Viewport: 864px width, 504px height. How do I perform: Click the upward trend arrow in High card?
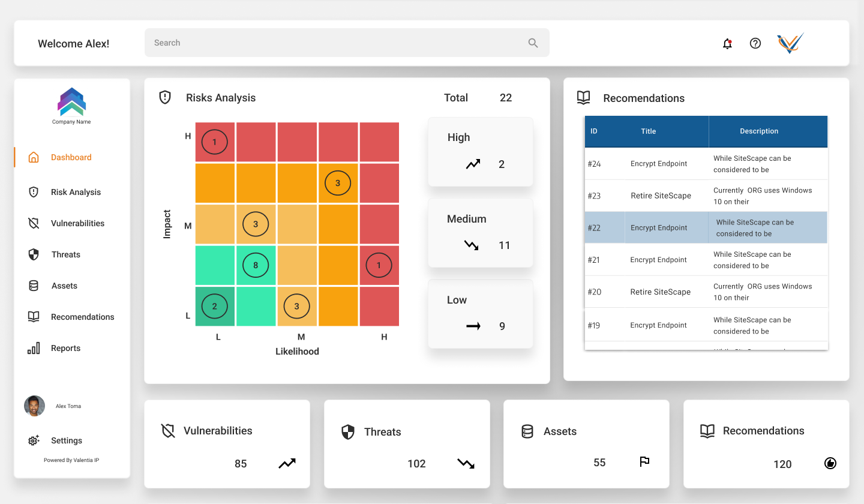click(x=473, y=164)
